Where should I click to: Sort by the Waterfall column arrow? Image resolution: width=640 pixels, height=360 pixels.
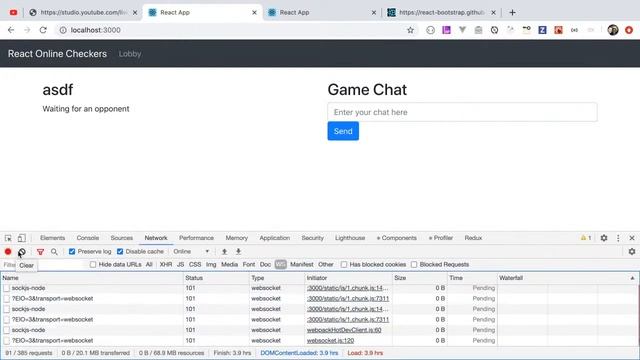632,278
